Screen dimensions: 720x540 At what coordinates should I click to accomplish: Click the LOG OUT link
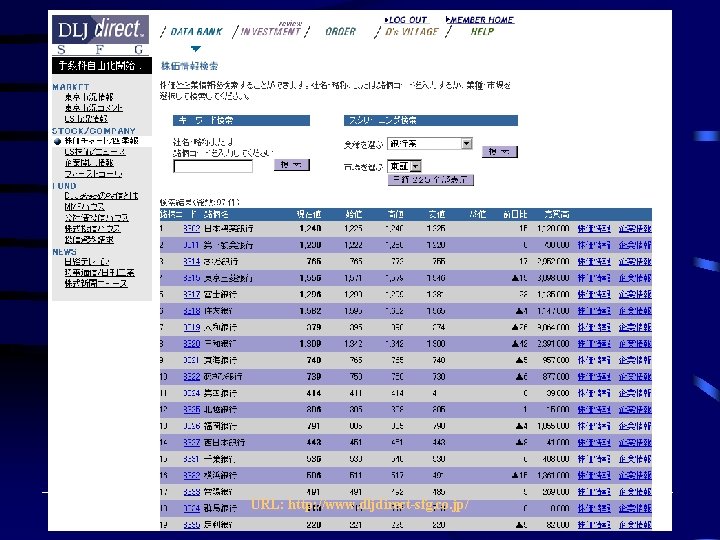(406, 20)
